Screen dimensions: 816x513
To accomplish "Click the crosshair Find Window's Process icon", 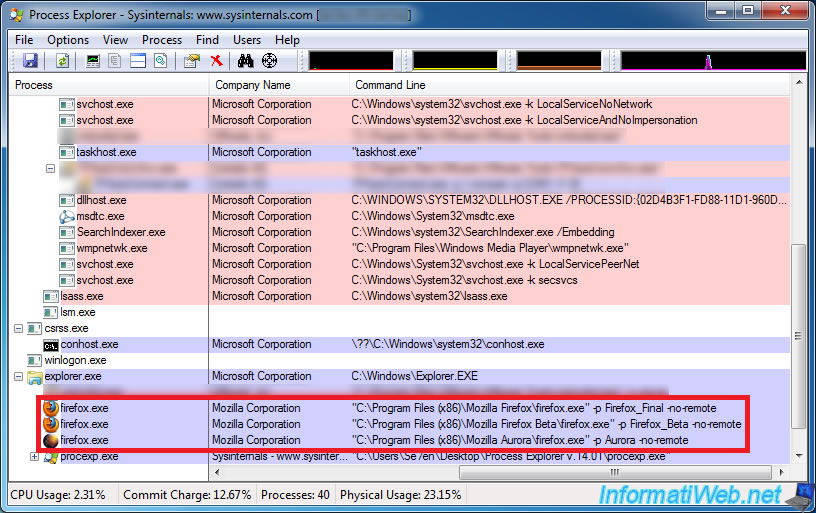I will (x=269, y=61).
